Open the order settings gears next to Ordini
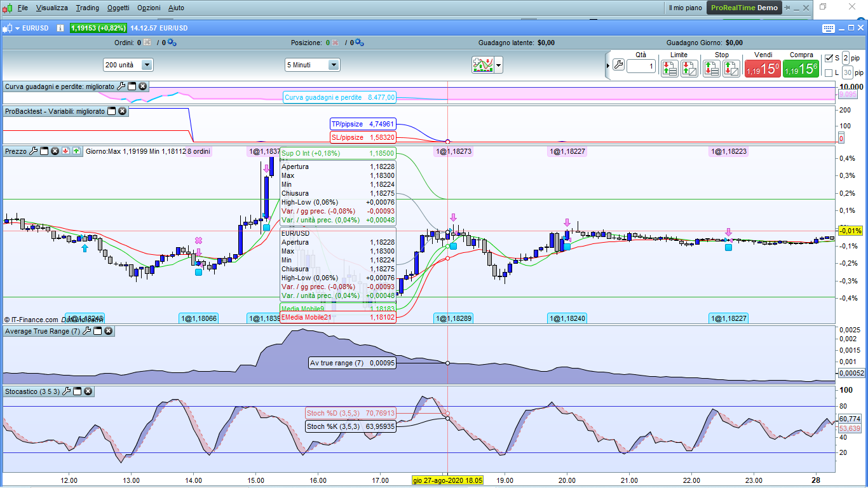The image size is (868, 488). coord(172,43)
